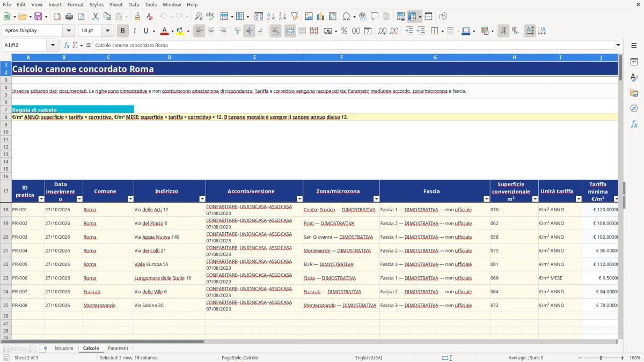Cut the selection with scissors icon
Screen dimensions: 644x362
pos(95,17)
